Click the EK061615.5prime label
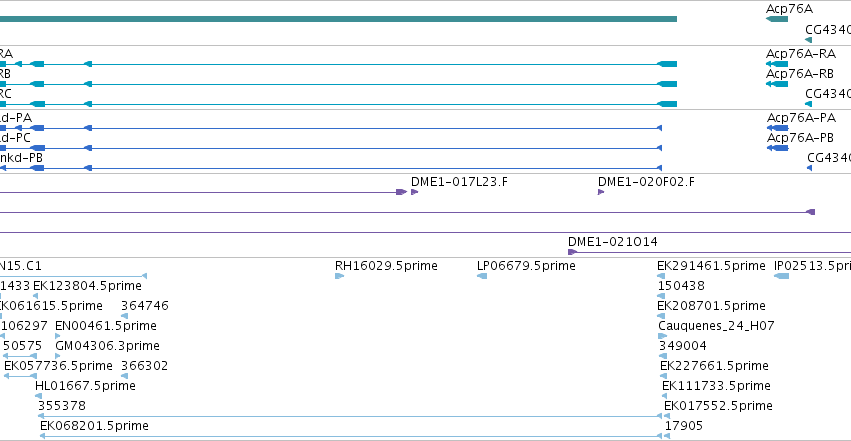The image size is (851, 441). pos(51,306)
